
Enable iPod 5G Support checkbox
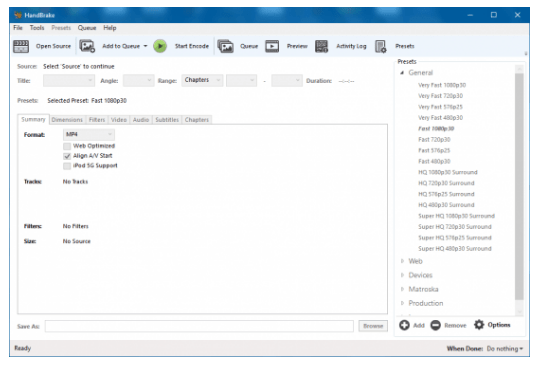click(x=67, y=166)
